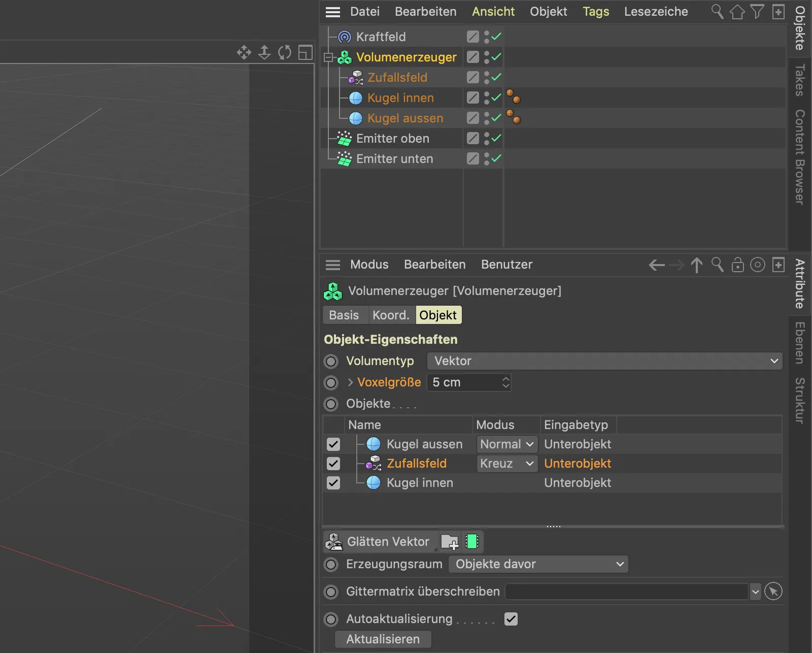Open the Modus menu

(369, 265)
